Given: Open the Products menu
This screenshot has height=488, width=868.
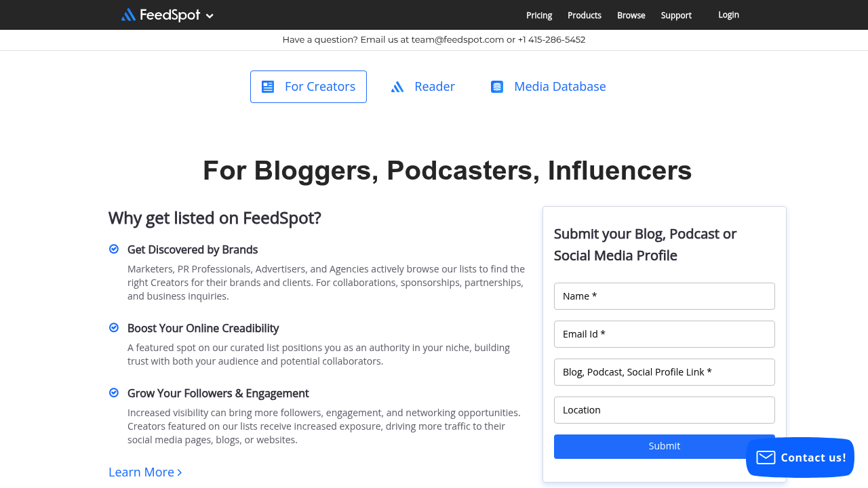Looking at the screenshot, I should pyautogui.click(x=585, y=15).
